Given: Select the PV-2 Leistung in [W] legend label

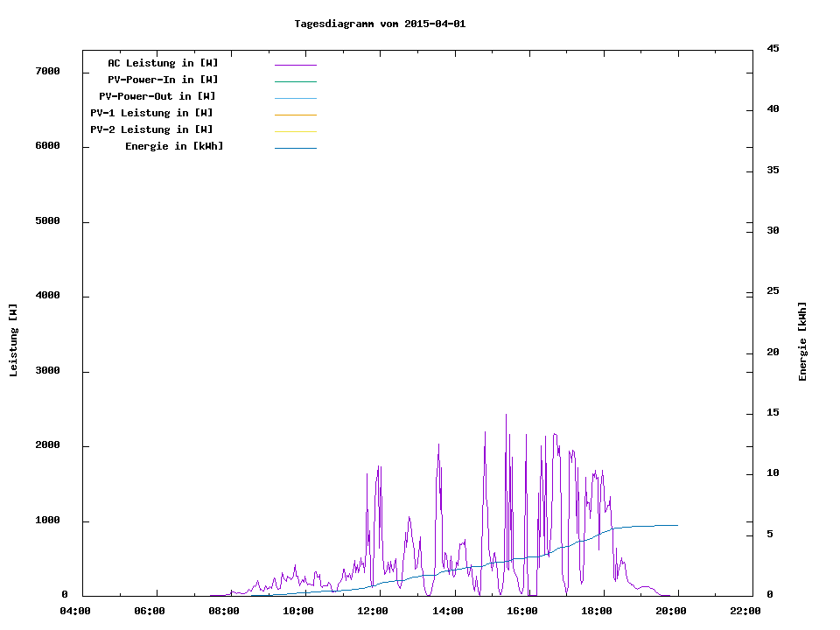Looking at the screenshot, I should 151,129.
